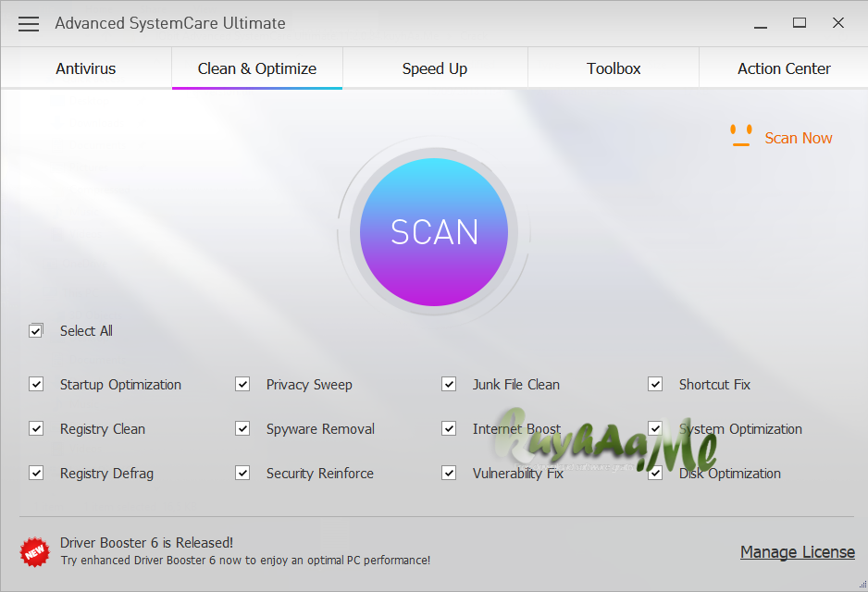Click the red NEW badge icon
The image size is (868, 592).
pyautogui.click(x=35, y=551)
